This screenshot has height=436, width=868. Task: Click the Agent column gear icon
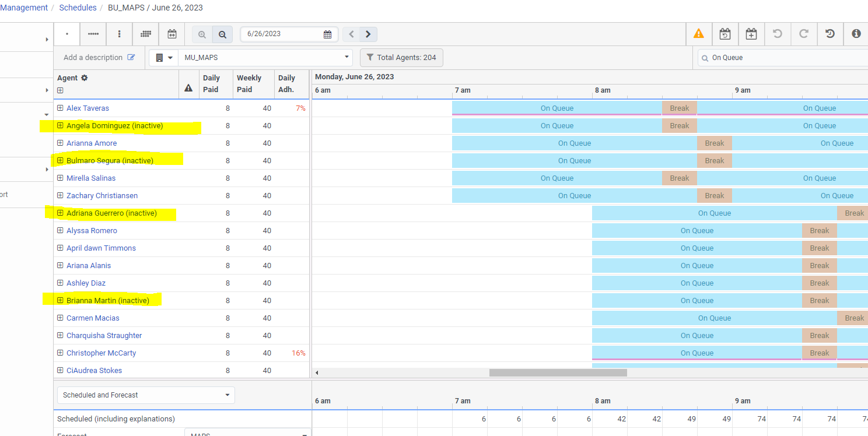click(x=84, y=78)
